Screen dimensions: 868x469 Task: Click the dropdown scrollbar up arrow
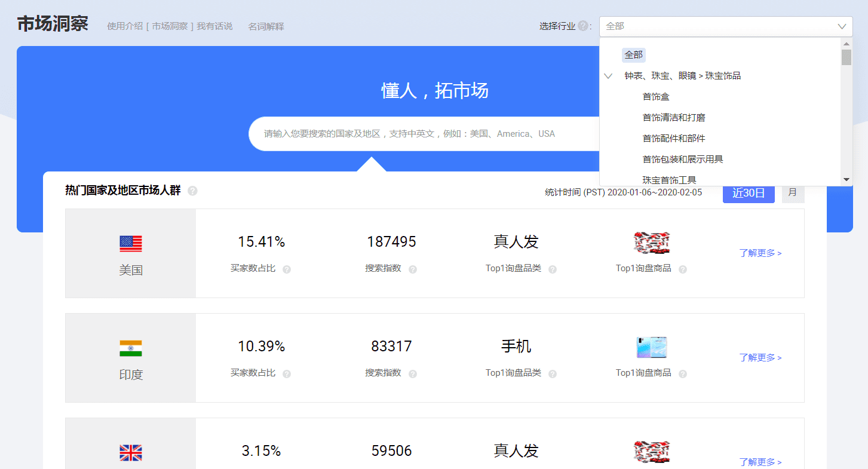tap(846, 44)
